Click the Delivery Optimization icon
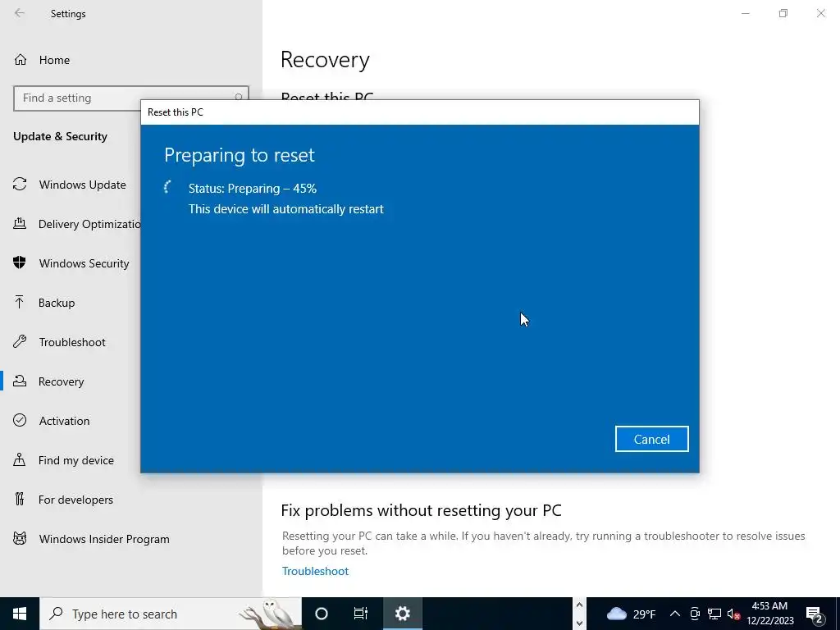The image size is (840, 630). [20, 223]
